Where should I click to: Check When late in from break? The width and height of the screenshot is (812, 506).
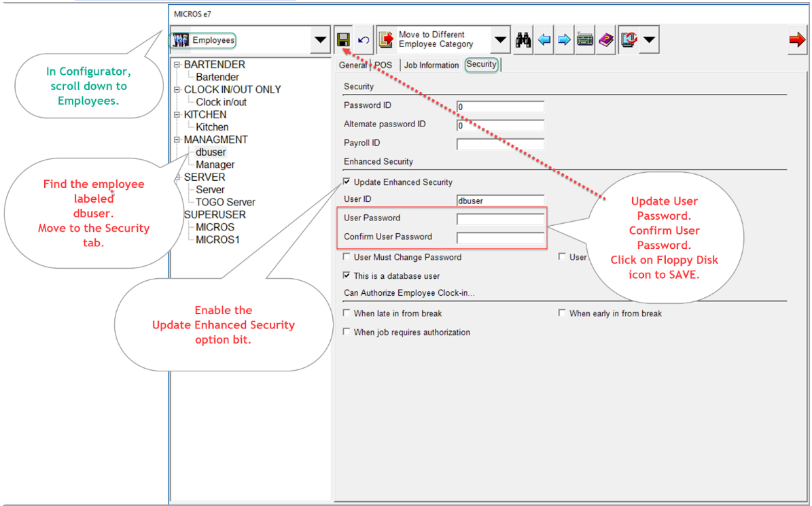tap(347, 313)
